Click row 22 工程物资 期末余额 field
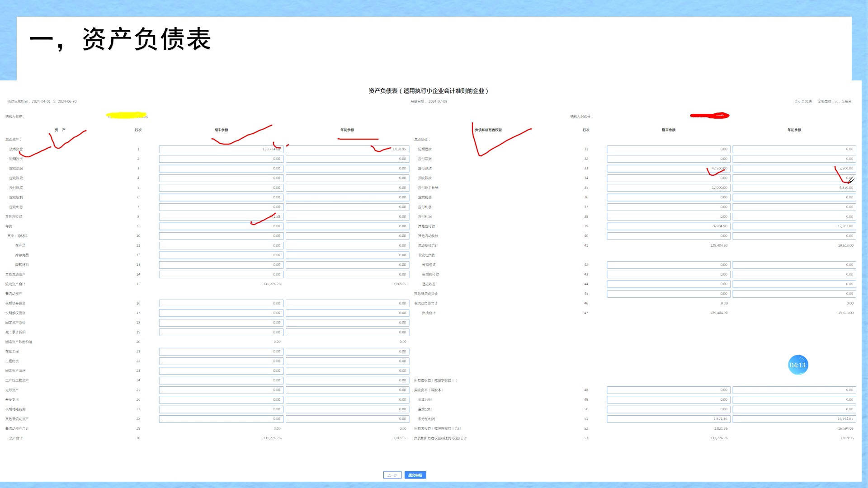Viewport: 868px width, 488px height. [x=221, y=361]
